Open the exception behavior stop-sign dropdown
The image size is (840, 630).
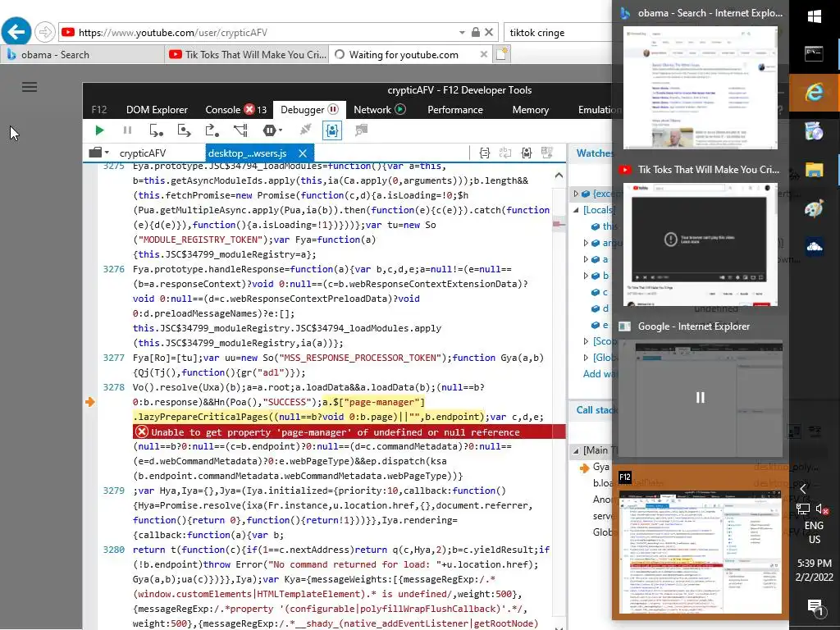[x=272, y=130]
